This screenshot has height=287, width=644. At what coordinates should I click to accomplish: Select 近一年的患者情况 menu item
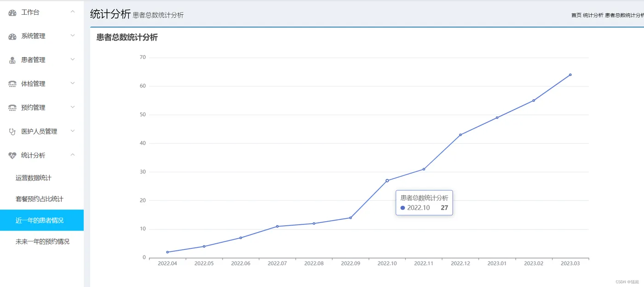click(x=40, y=220)
